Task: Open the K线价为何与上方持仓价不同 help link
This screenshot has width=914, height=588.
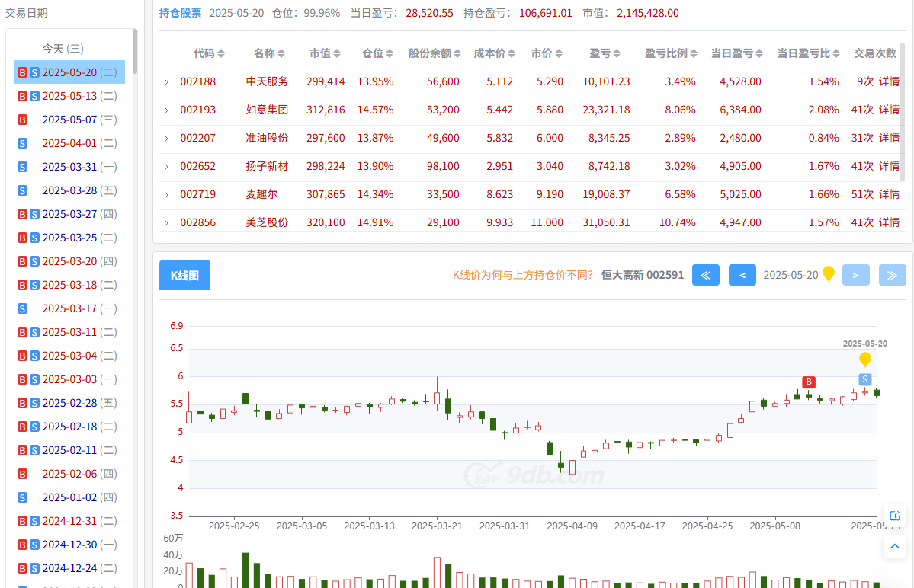Action: coord(523,275)
